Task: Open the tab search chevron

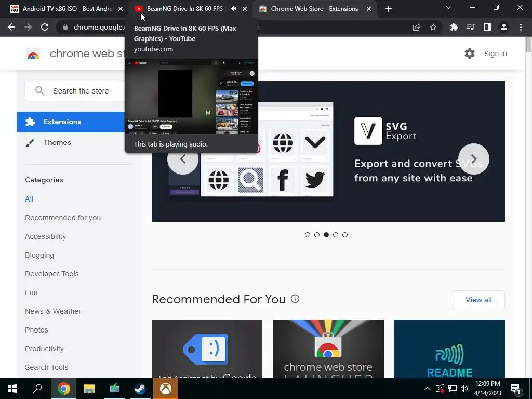Action: click(448, 7)
